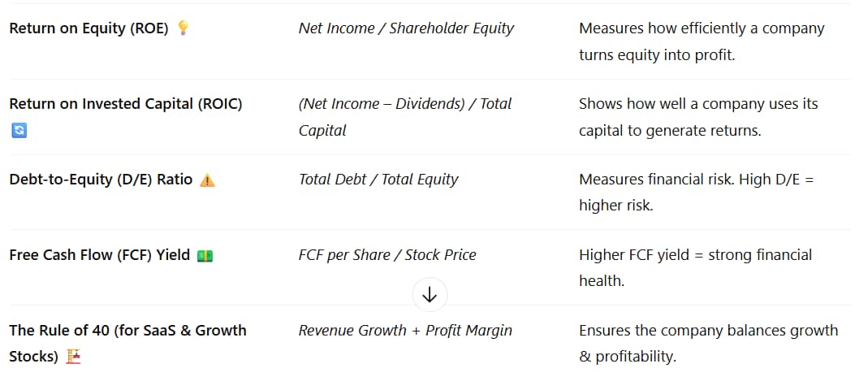Click The Rule of 40 heading

click(x=127, y=343)
